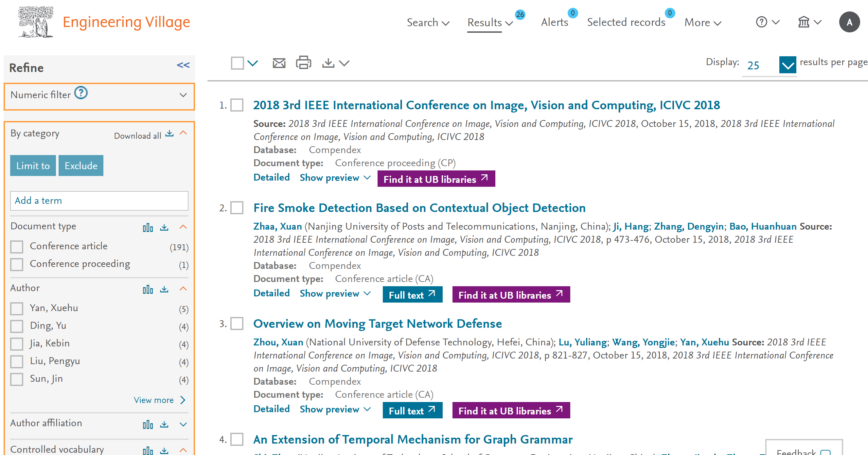Screen dimensions: 868x455
Task: Click the Limit to button
Action: pyautogui.click(x=33, y=166)
